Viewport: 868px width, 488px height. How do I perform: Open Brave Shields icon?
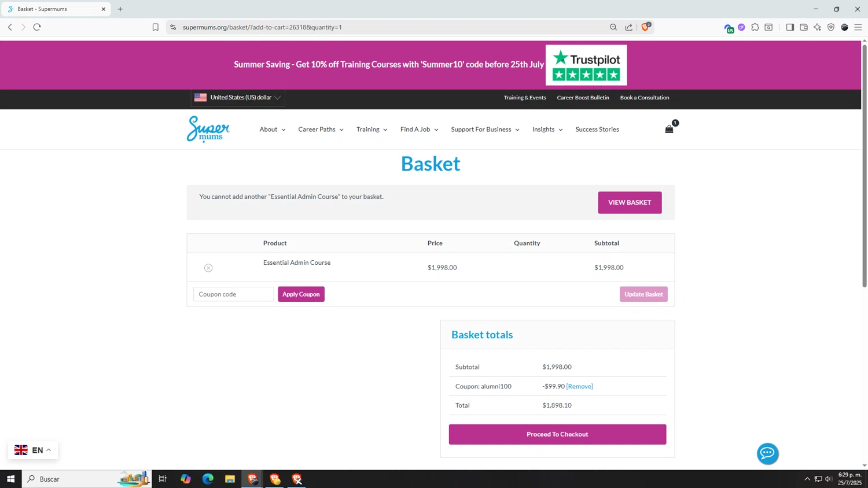tap(645, 27)
